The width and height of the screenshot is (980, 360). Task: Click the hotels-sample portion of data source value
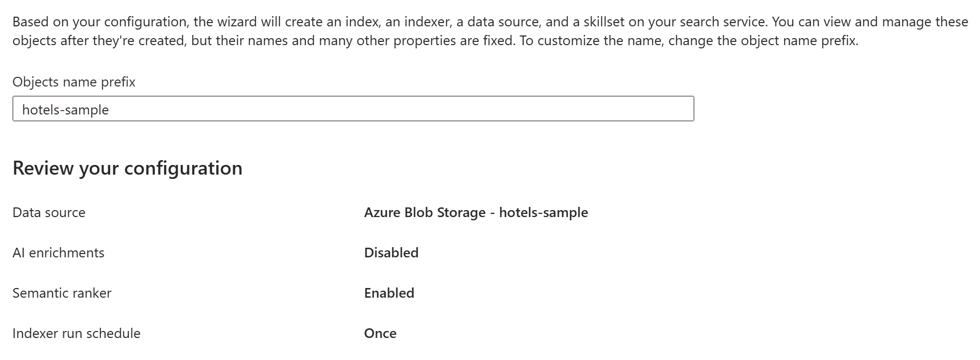click(x=544, y=212)
